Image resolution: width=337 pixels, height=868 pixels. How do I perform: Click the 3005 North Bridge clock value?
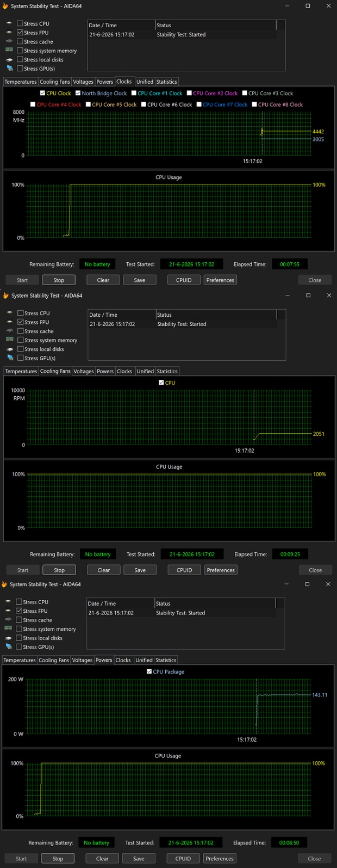[x=318, y=139]
